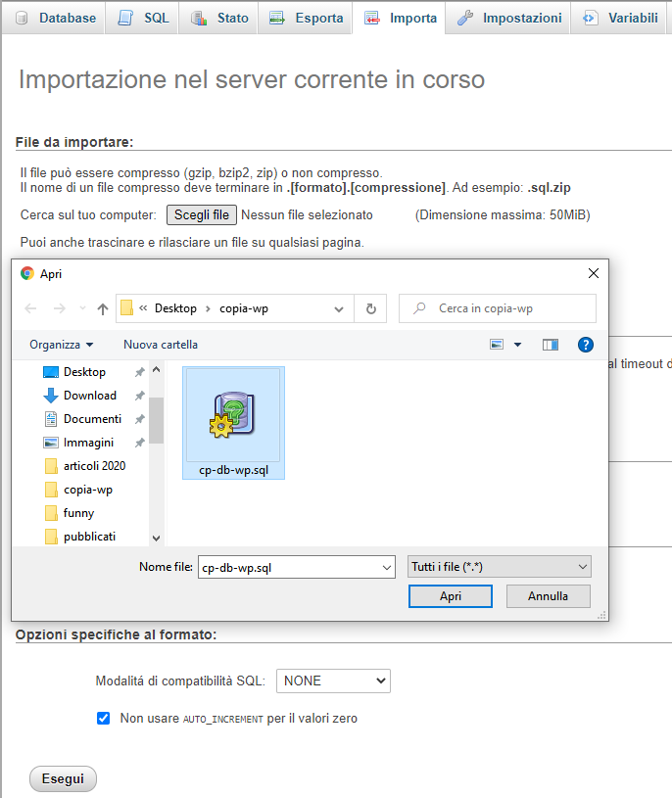Click the up-folder arrow in the Apri dialog

[103, 308]
